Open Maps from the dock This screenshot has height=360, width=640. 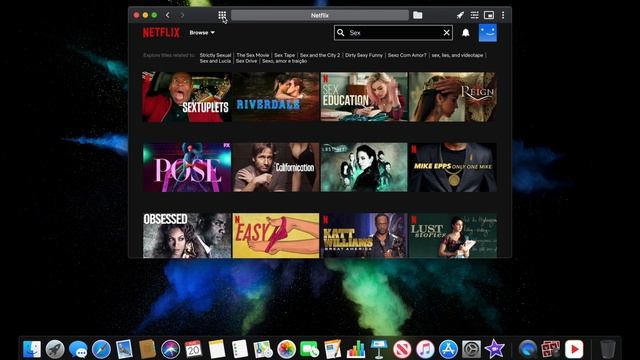(x=263, y=349)
